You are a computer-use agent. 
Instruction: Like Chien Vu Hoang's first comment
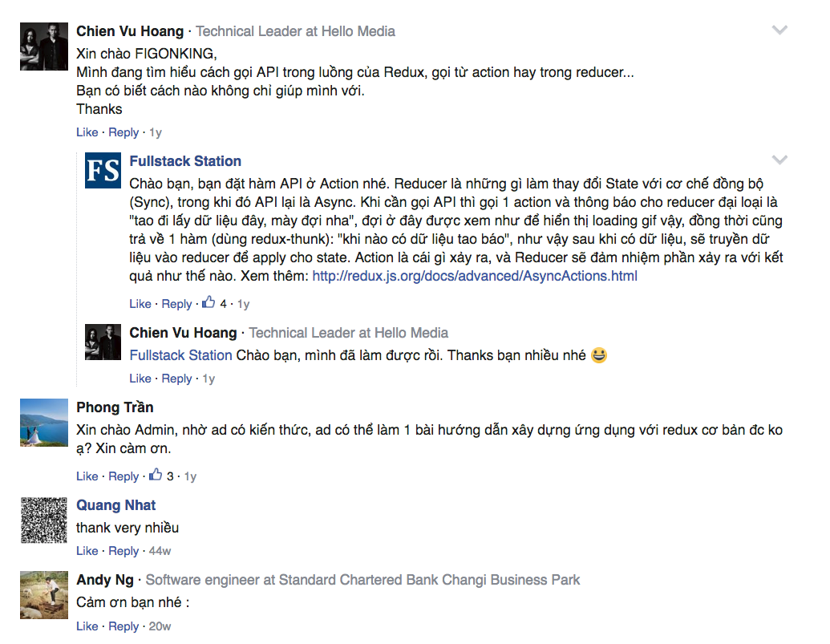[87, 132]
